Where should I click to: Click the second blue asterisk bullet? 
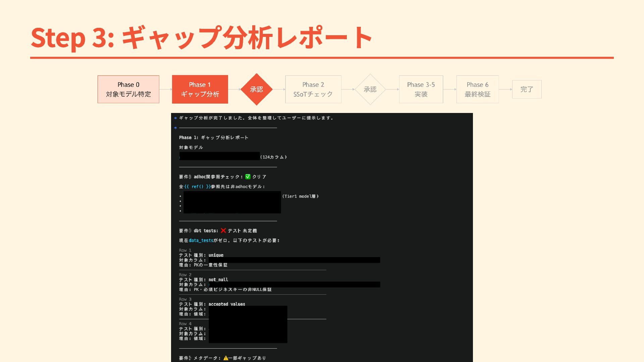tap(175, 128)
